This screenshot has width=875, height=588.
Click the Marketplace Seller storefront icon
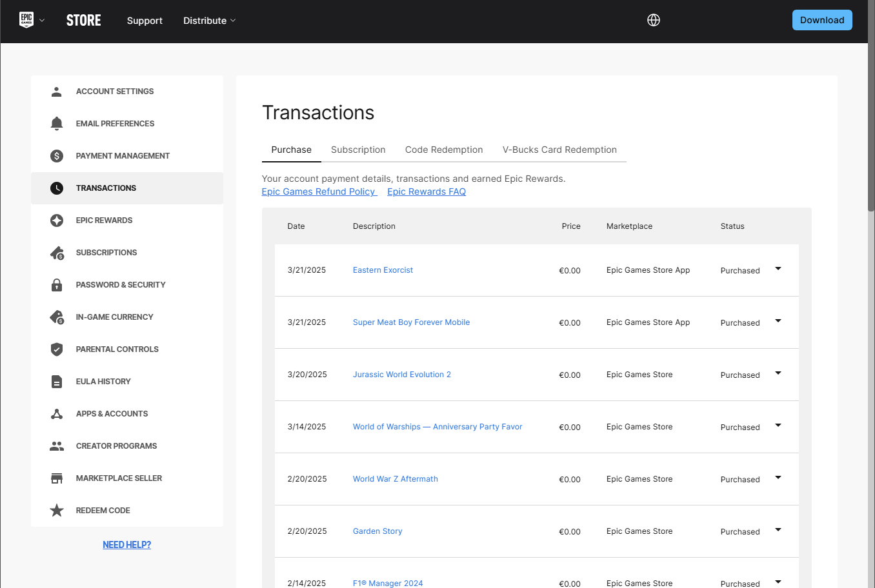click(x=57, y=478)
